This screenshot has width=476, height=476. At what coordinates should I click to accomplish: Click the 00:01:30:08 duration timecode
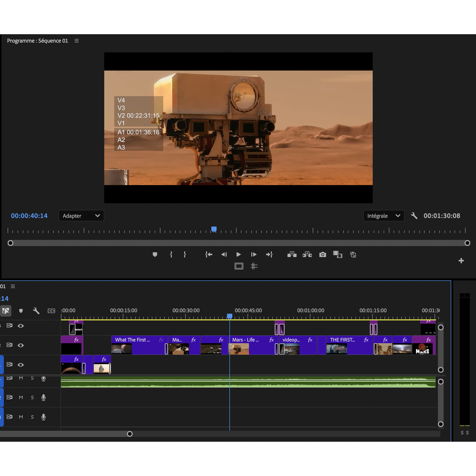pyautogui.click(x=442, y=216)
